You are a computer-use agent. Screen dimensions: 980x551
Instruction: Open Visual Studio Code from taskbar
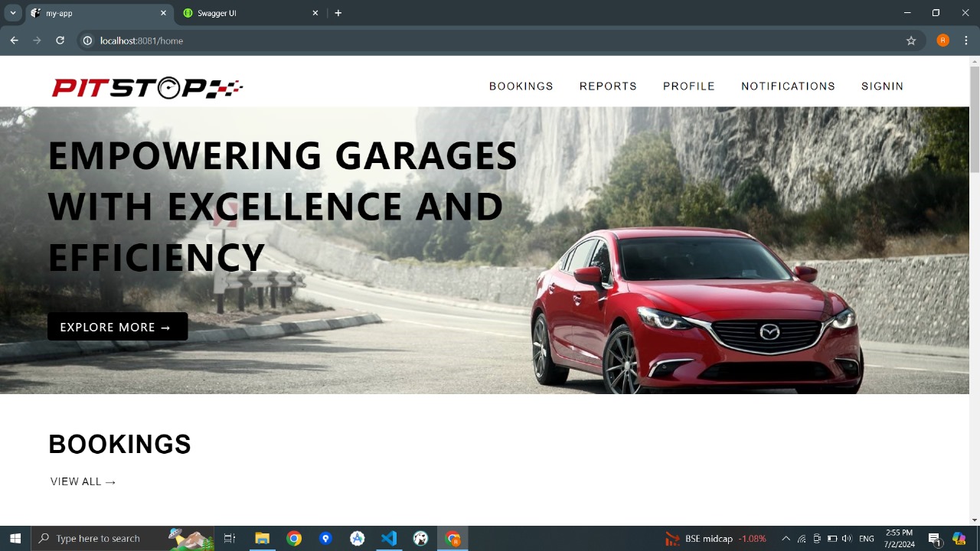click(x=389, y=539)
